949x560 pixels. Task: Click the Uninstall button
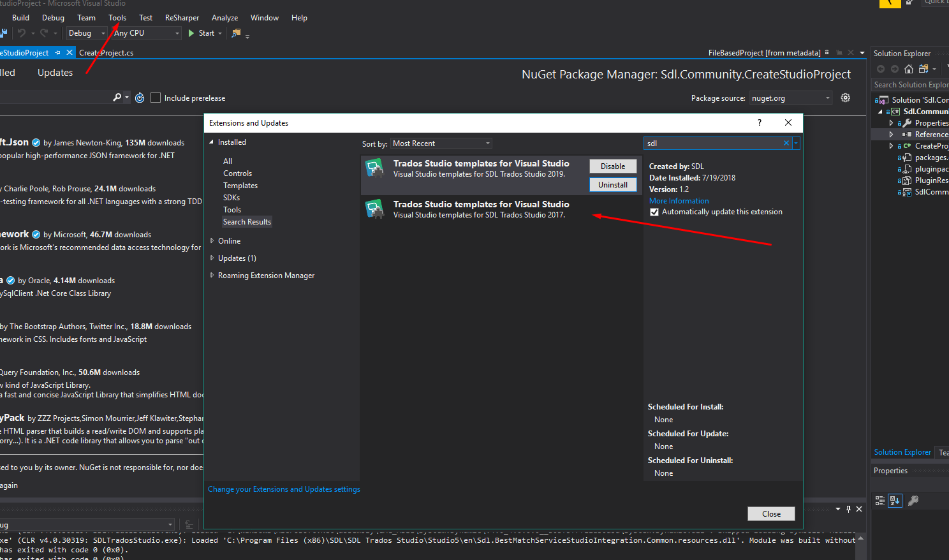pyautogui.click(x=613, y=185)
